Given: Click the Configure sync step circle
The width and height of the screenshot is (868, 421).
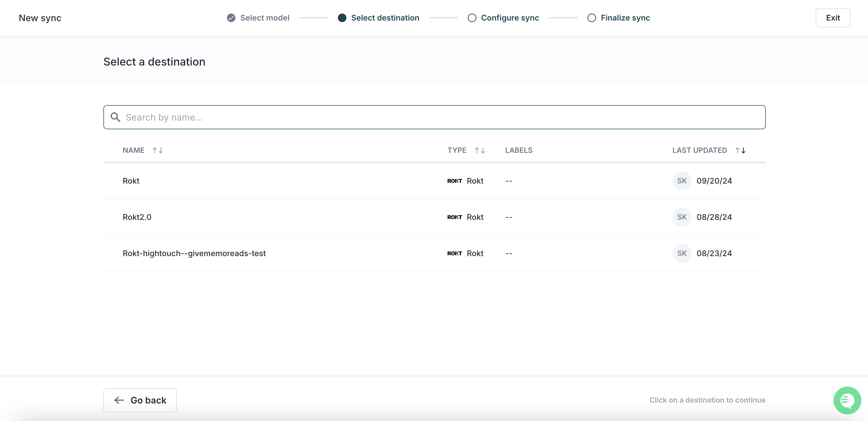Looking at the screenshot, I should click(472, 18).
